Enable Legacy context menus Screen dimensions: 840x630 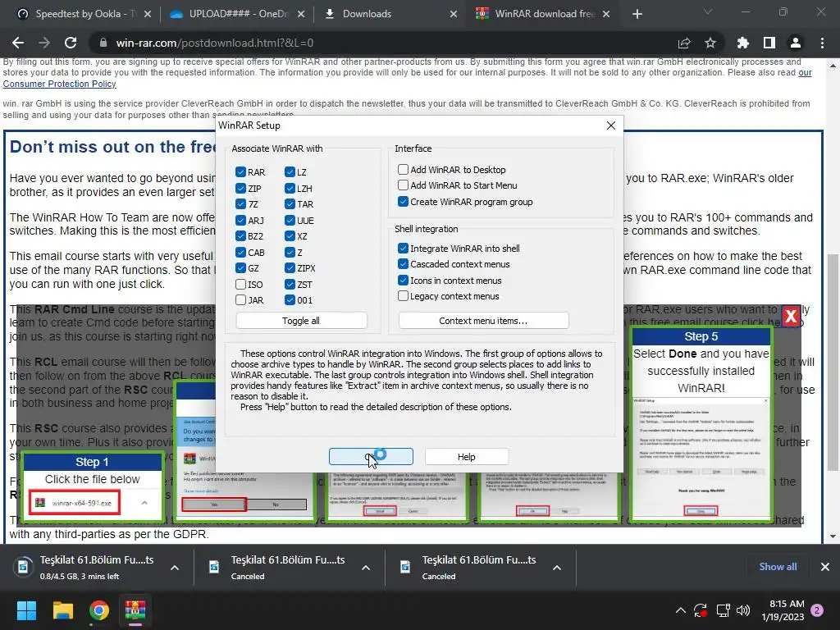403,295
